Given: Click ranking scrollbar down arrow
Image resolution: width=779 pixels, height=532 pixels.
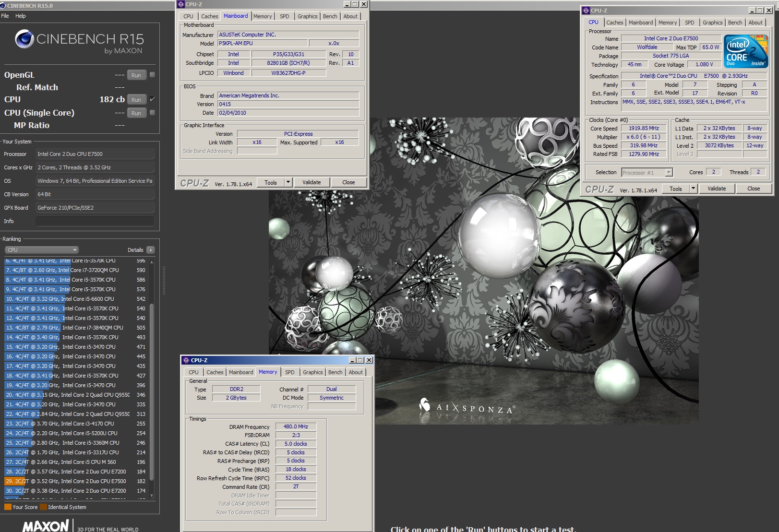Looking at the screenshot, I should (152, 496).
